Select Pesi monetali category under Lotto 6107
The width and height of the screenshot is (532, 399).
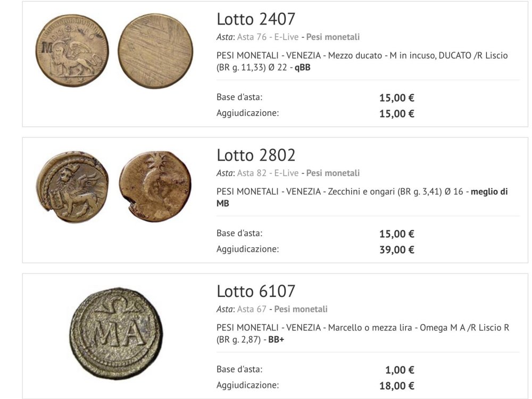(x=301, y=309)
